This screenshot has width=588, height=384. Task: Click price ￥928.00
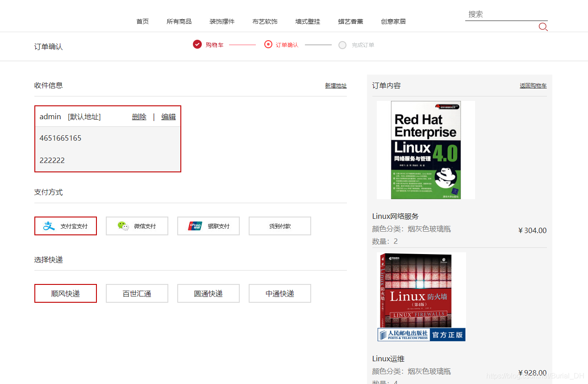tap(532, 373)
